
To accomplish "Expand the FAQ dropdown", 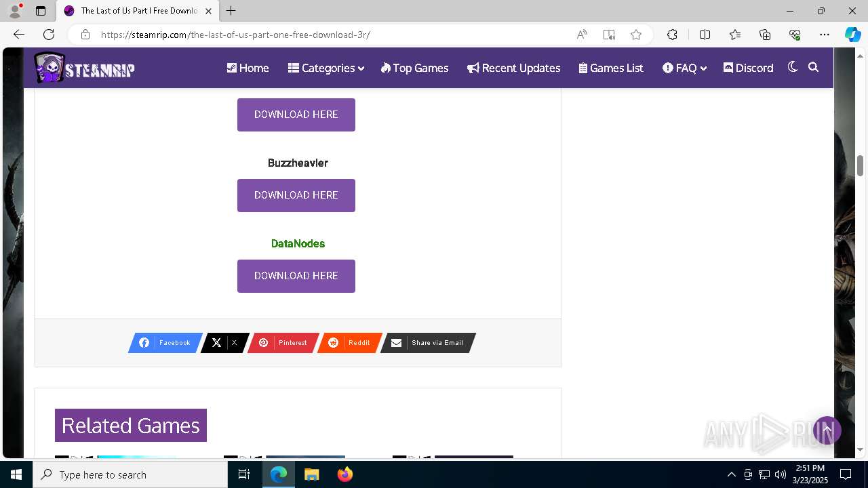I will click(684, 68).
